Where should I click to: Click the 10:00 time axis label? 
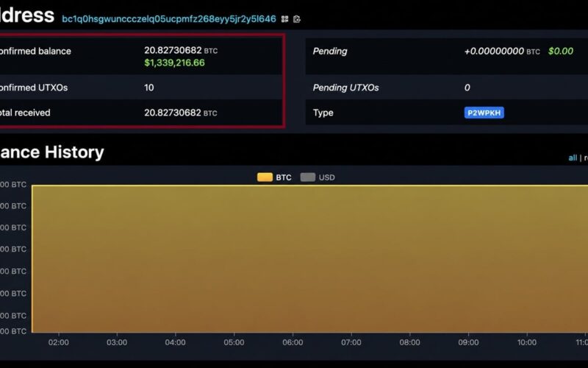(527, 342)
